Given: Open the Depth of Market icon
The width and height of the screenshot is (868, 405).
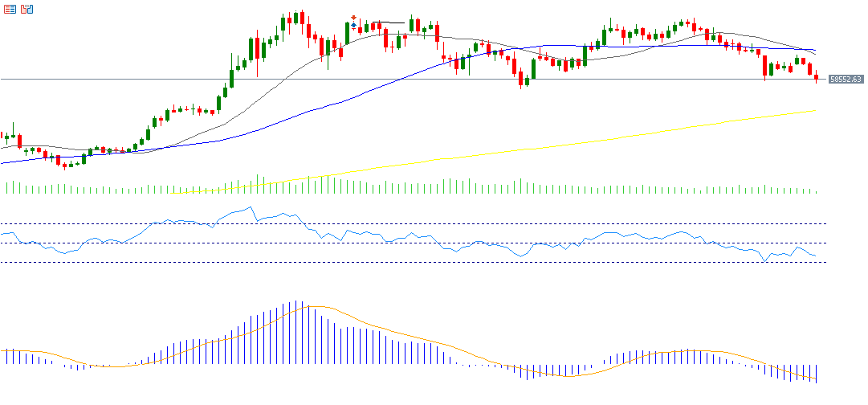Looking at the screenshot, I should pos(27,10).
